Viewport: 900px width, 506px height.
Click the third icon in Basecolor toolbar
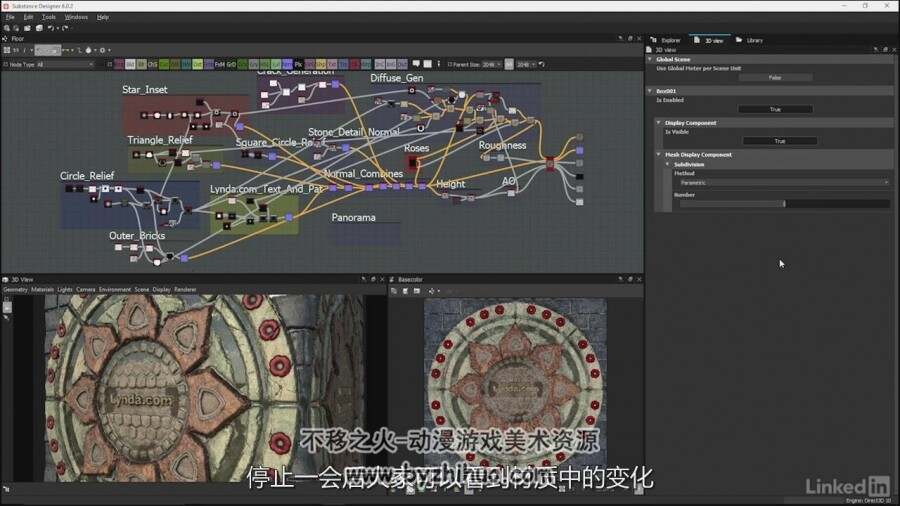(417, 291)
